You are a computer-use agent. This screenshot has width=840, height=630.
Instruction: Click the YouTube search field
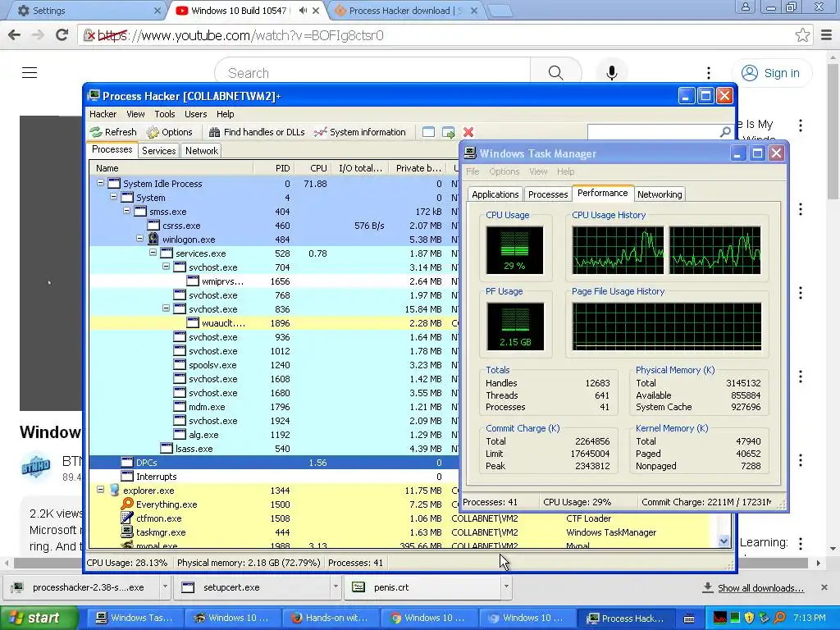click(372, 73)
